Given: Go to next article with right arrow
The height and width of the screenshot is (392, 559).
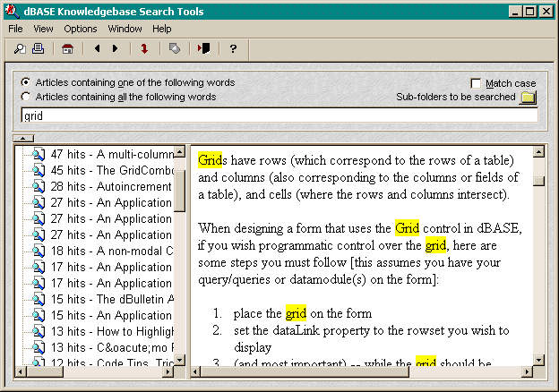Looking at the screenshot, I should coord(115,48).
